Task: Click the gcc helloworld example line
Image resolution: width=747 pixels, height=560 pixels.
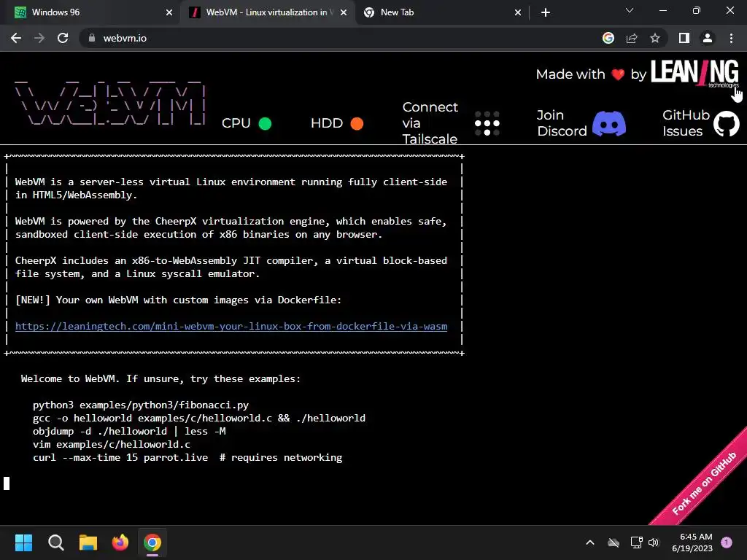Action: coord(199,418)
